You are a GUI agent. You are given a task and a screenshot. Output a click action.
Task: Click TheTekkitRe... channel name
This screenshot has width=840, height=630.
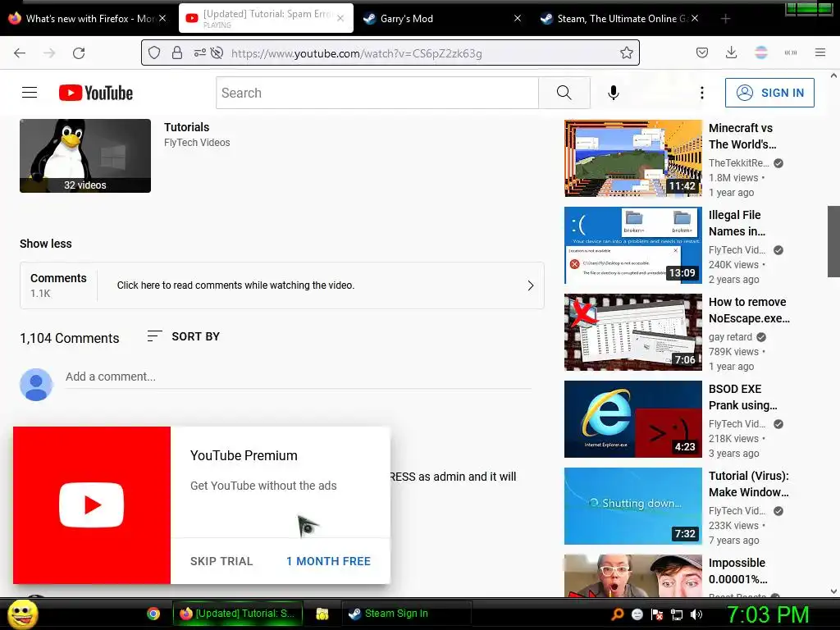(738, 163)
